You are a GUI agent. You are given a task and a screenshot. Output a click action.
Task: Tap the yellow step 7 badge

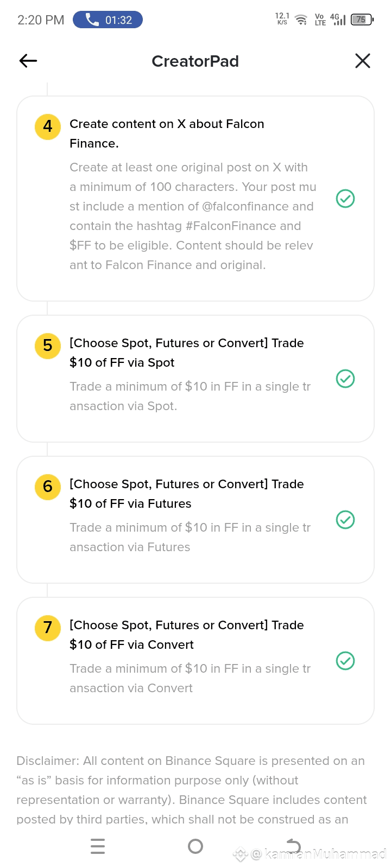click(48, 628)
